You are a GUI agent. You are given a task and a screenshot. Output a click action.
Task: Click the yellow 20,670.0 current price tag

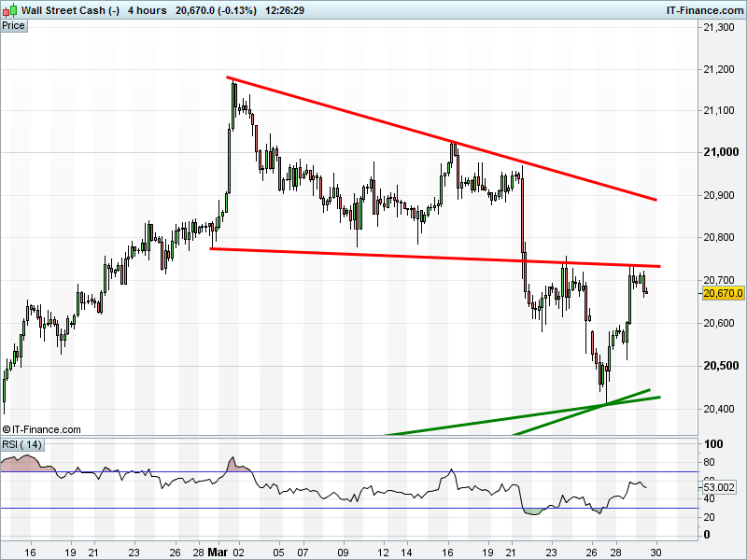coord(723,293)
